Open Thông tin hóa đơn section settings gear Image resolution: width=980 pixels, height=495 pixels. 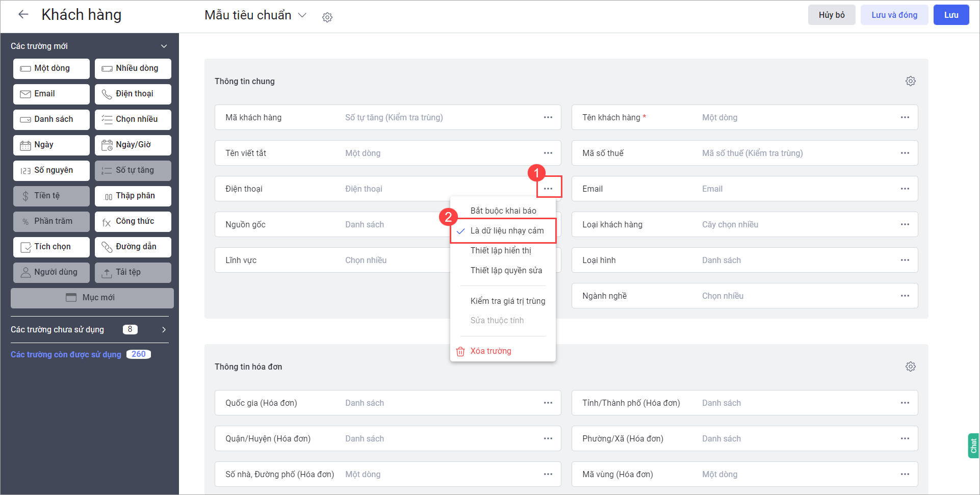point(911,367)
